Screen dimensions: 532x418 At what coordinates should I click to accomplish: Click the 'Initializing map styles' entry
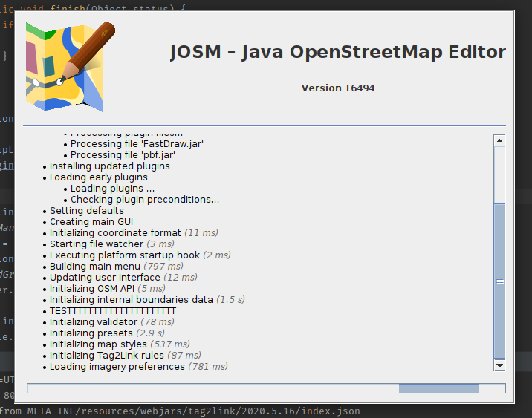click(x=120, y=344)
